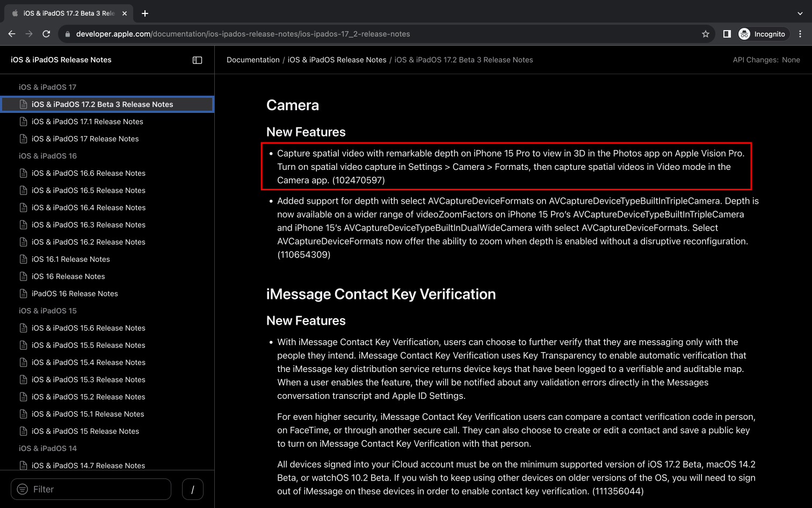Open iOS & iPadOS 16.6 Release Notes
The height and width of the screenshot is (508, 812).
88,173
